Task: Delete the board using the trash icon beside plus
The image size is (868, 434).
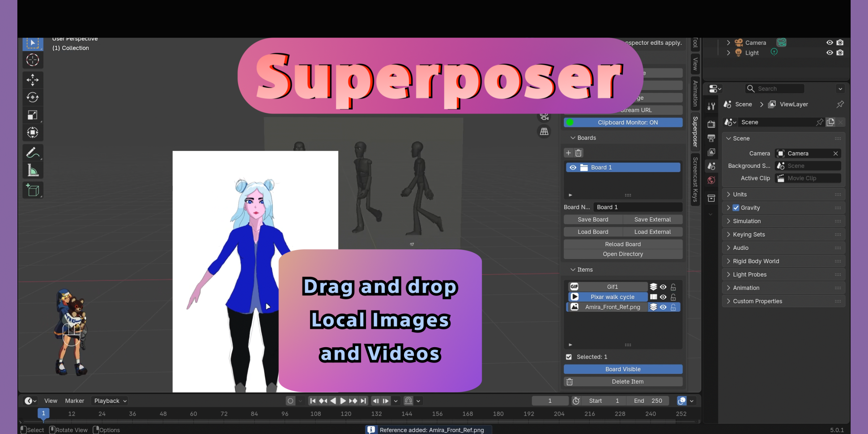Action: (x=578, y=153)
